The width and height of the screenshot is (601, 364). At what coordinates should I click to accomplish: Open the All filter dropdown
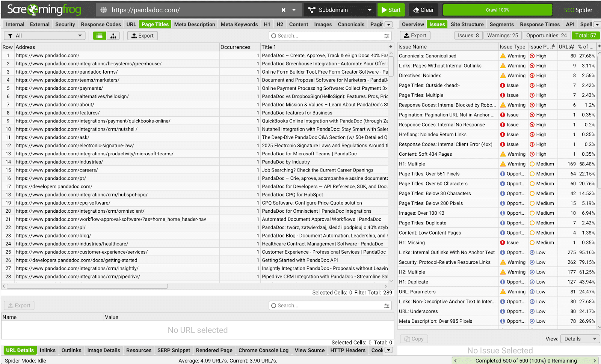[x=44, y=36]
